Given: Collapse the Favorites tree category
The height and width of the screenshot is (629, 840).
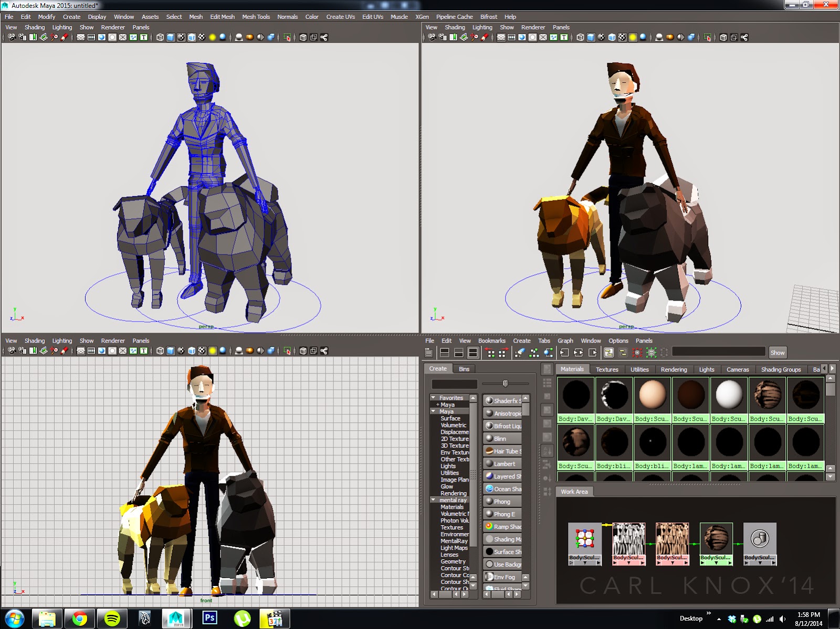Looking at the screenshot, I should pos(433,398).
